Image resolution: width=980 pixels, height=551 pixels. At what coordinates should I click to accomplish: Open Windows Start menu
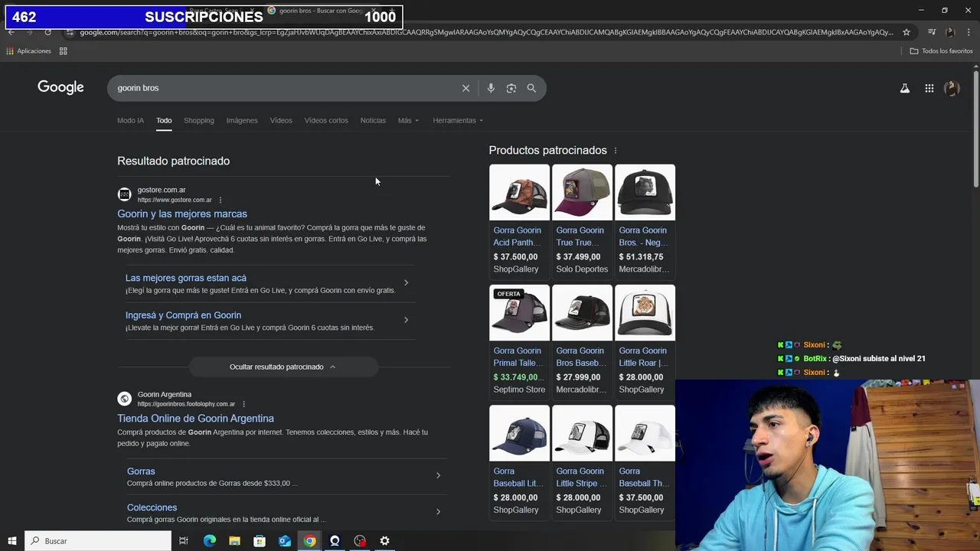click(x=11, y=541)
